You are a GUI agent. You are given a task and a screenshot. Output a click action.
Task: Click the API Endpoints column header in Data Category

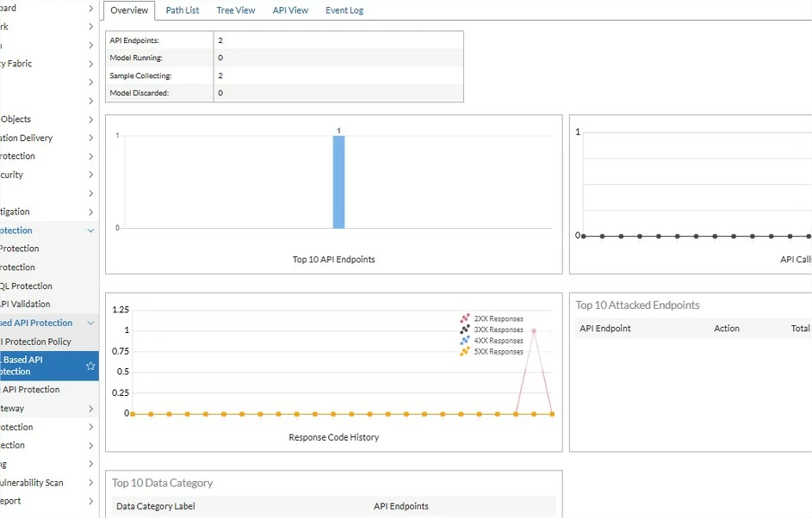tap(401, 506)
